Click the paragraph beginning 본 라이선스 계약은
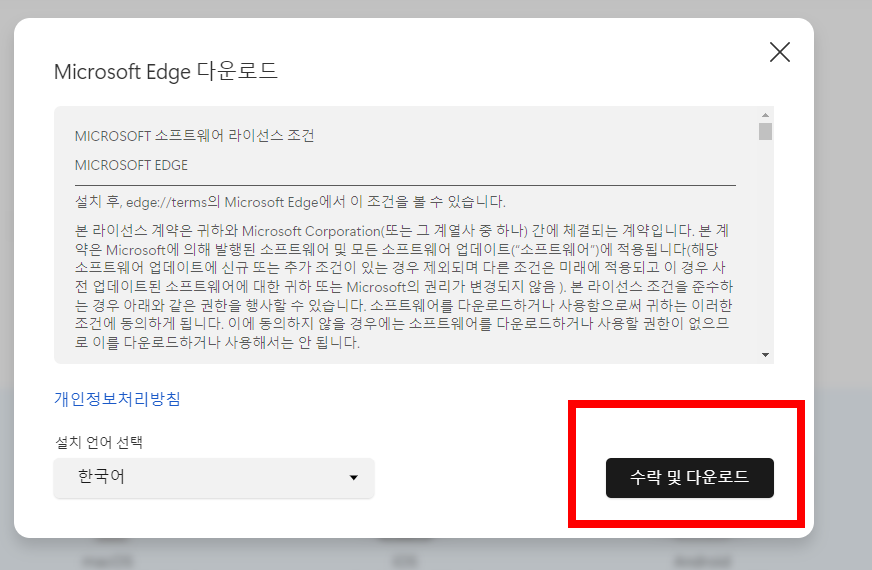872x570 pixels. 404,286
